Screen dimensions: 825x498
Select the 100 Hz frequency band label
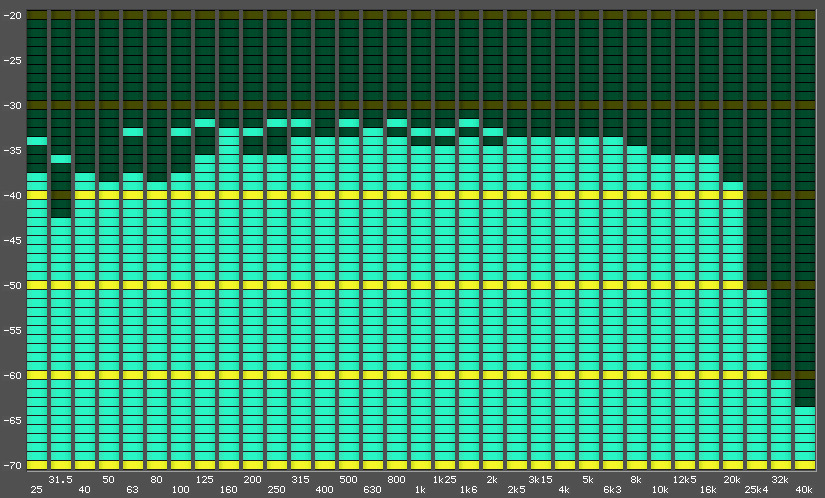tap(180, 490)
